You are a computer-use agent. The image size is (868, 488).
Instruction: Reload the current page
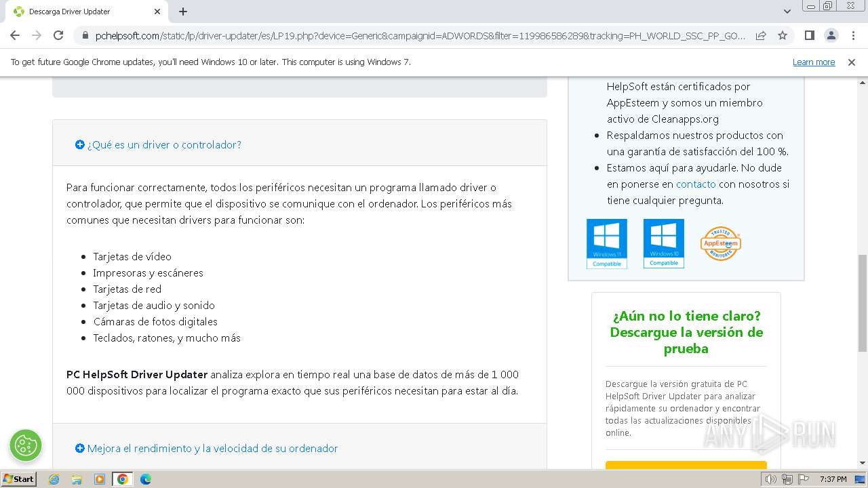(58, 35)
